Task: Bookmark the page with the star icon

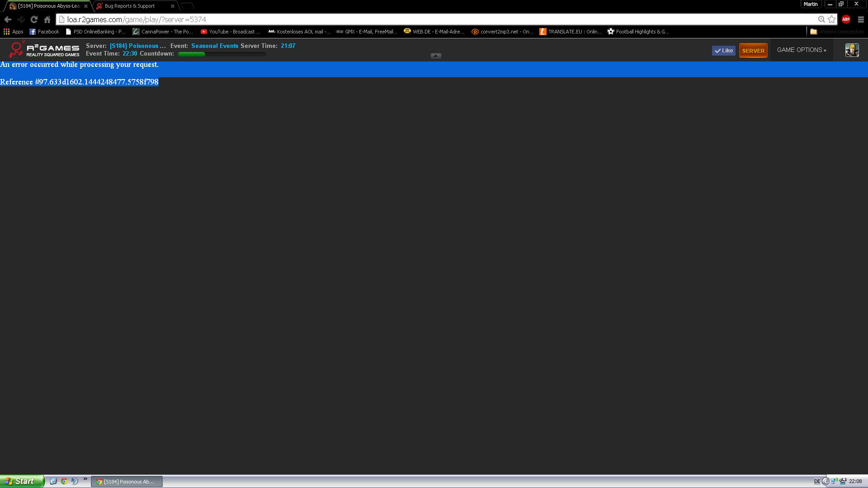Action: (x=831, y=19)
